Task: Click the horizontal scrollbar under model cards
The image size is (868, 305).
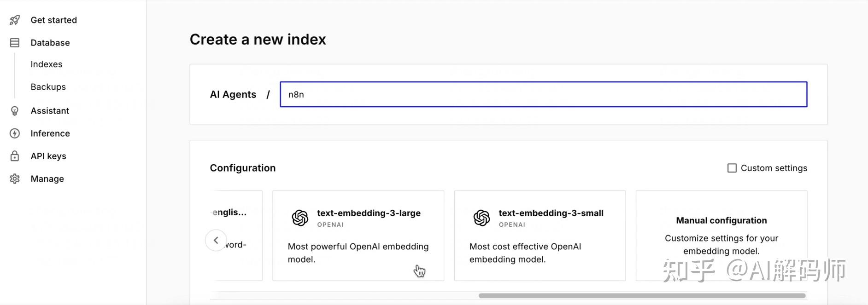Action: coord(641,296)
